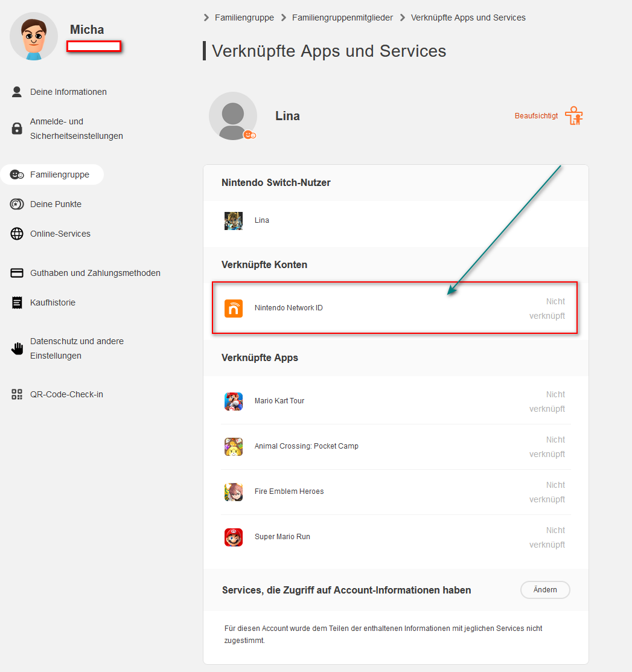Click Verknüpfte Apps und Services breadcrumb

[468, 18]
